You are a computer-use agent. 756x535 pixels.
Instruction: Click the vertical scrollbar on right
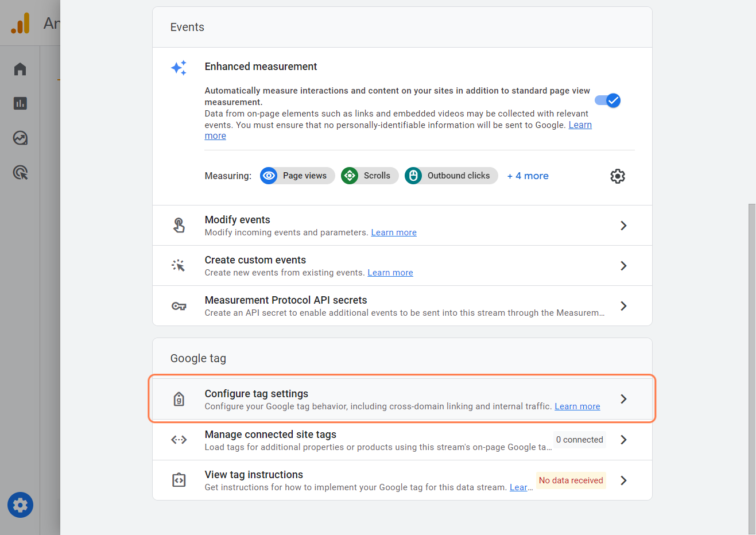[x=752, y=369]
